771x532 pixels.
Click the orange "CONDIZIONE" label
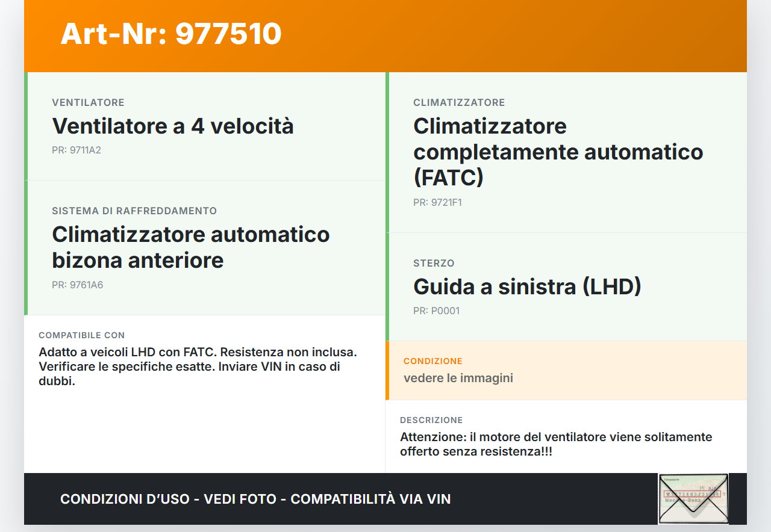[x=433, y=361]
